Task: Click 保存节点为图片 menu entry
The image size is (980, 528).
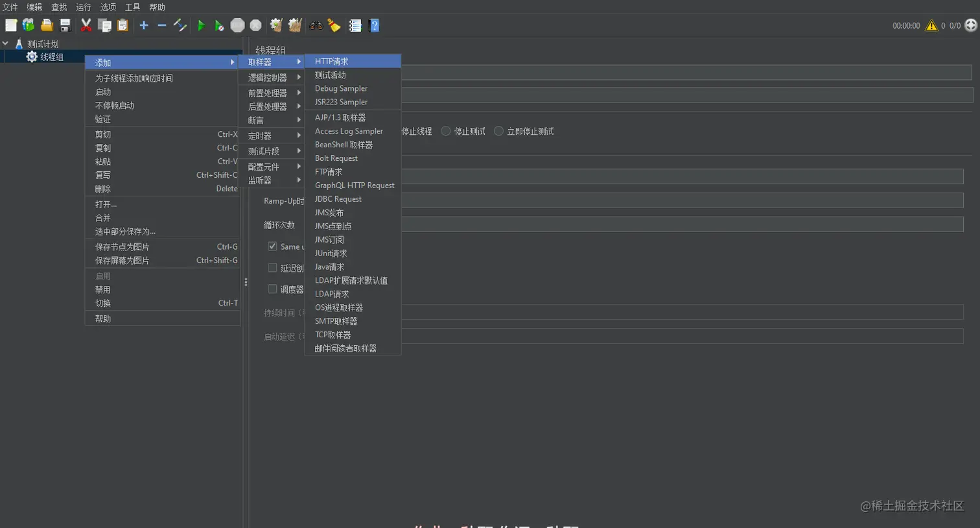Action: coord(163,246)
